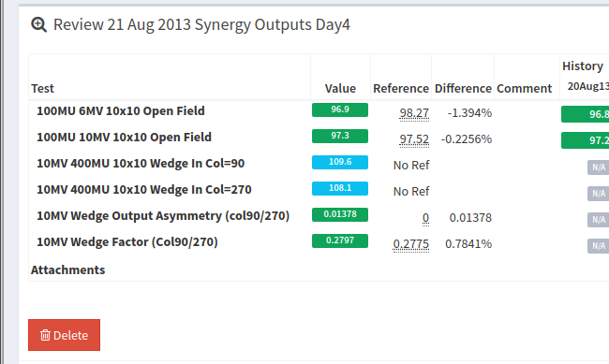Click the 97.3 value badge
Image resolution: width=609 pixels, height=364 pixels.
[x=340, y=137]
